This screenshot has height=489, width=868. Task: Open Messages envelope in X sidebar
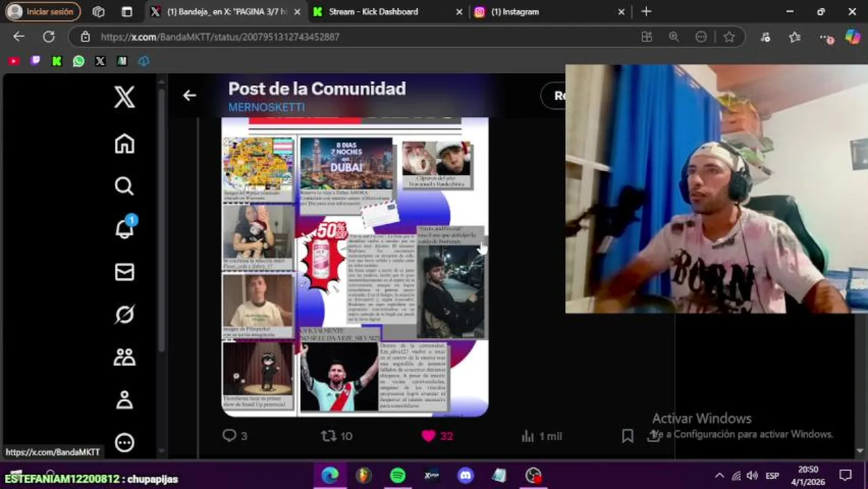(x=124, y=272)
